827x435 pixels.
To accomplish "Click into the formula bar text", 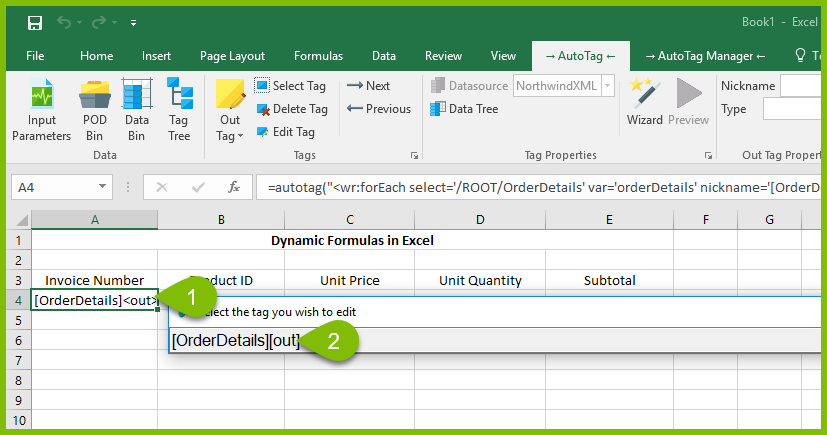I will pyautogui.click(x=539, y=188).
